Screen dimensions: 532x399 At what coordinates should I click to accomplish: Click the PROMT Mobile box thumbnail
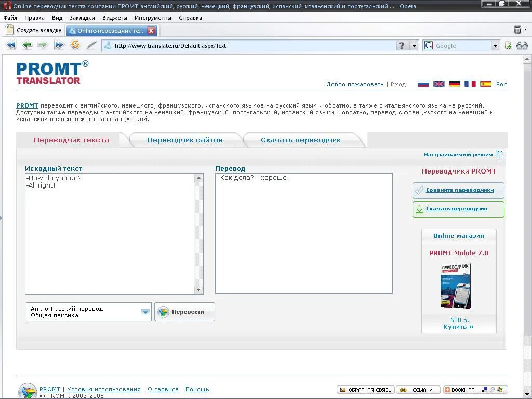click(x=456, y=286)
